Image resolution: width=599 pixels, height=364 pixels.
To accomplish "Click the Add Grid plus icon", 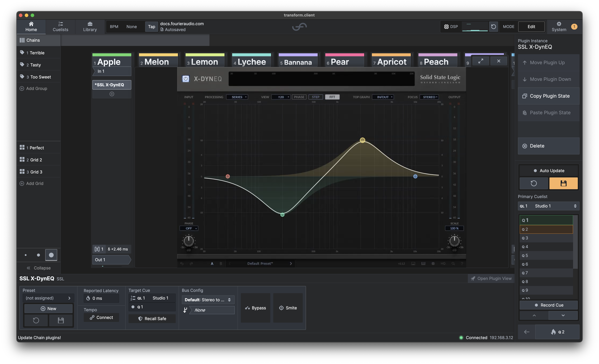I will tap(22, 183).
